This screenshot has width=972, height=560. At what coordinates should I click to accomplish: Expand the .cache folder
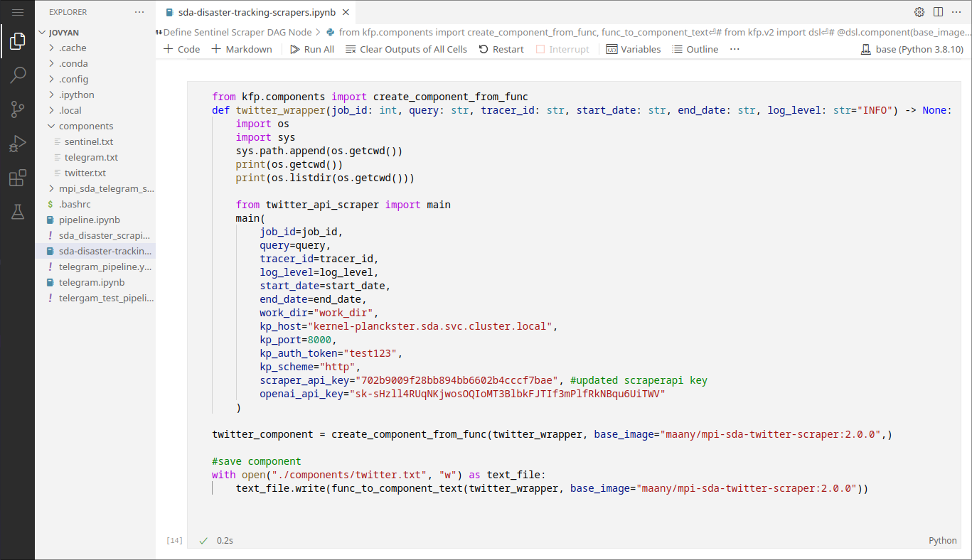click(x=95, y=48)
